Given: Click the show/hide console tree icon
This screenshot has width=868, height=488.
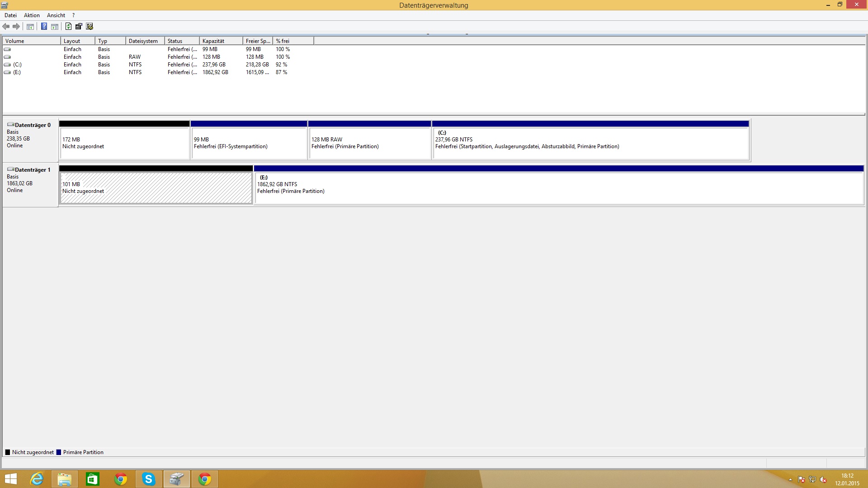Looking at the screenshot, I should [x=30, y=26].
